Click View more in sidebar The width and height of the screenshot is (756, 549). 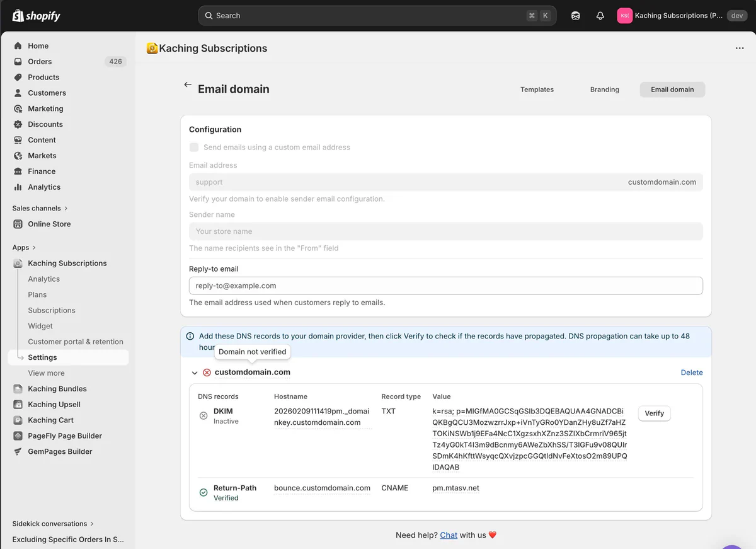(46, 373)
